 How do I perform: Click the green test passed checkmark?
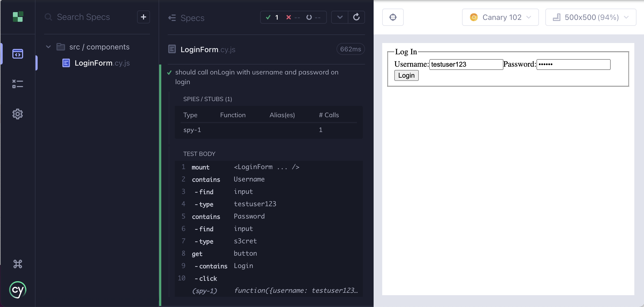(x=169, y=73)
